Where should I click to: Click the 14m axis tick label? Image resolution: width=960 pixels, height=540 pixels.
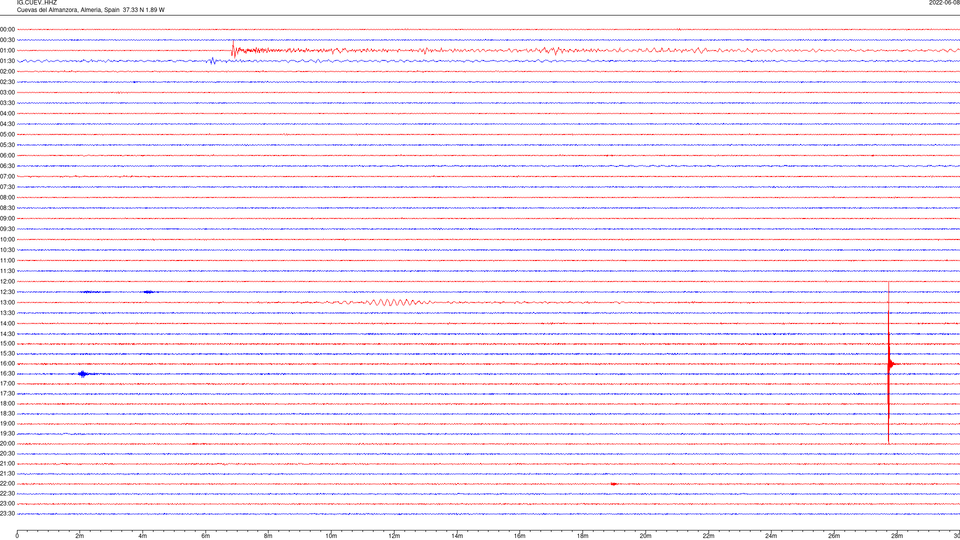[x=457, y=536]
